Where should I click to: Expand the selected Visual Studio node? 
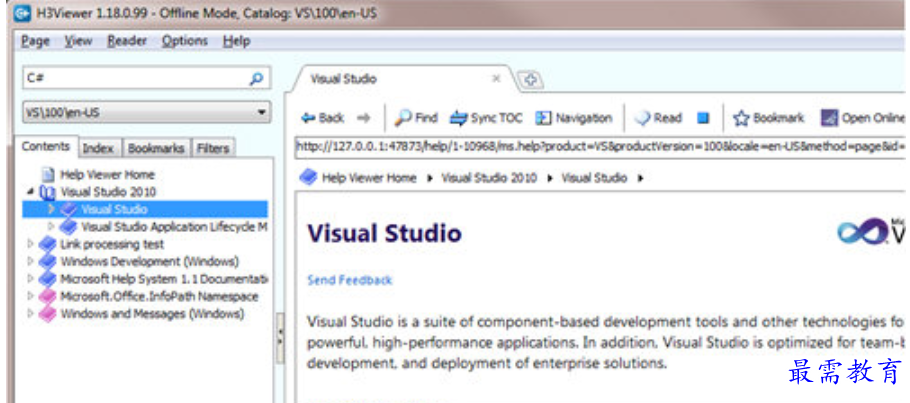pos(51,209)
